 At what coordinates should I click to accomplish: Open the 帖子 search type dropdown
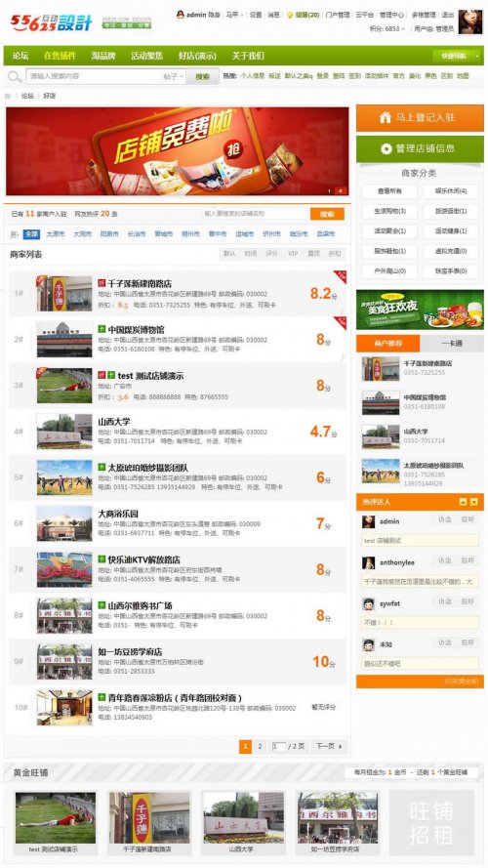tap(173, 76)
